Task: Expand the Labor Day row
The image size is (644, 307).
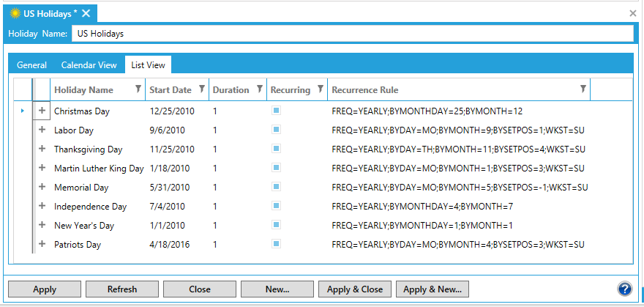Action: point(42,130)
